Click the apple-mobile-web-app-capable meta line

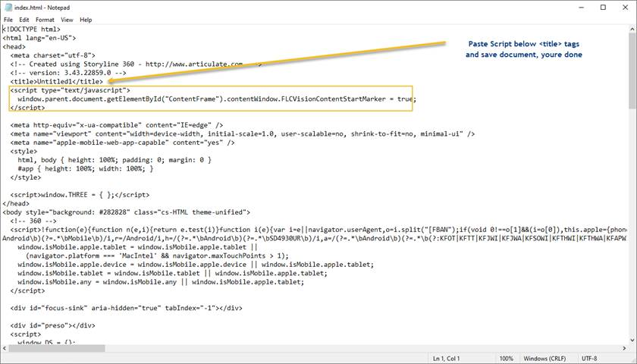tap(123, 143)
